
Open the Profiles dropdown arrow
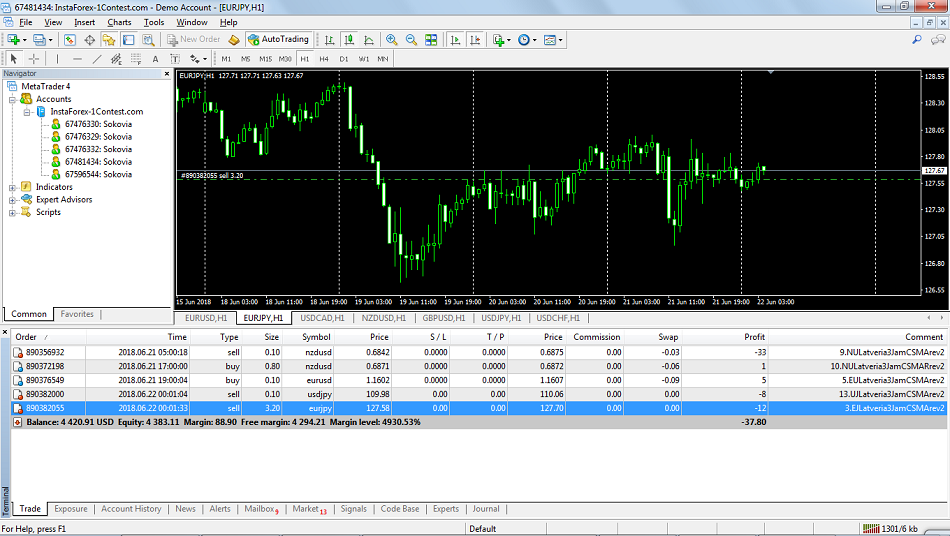[x=50, y=41]
